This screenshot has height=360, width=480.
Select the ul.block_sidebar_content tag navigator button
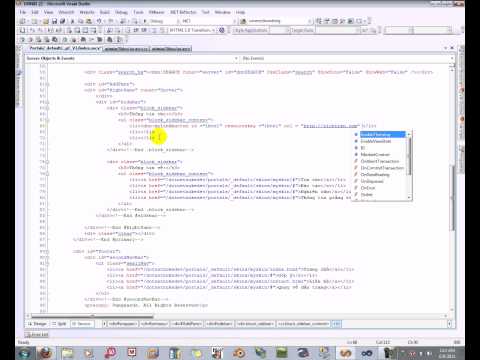point(303,324)
